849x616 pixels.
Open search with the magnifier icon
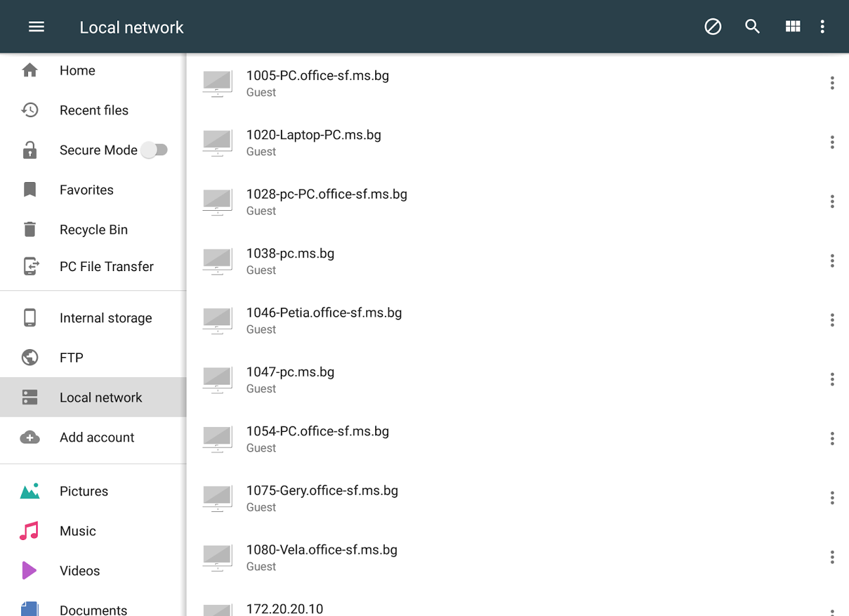tap(752, 27)
